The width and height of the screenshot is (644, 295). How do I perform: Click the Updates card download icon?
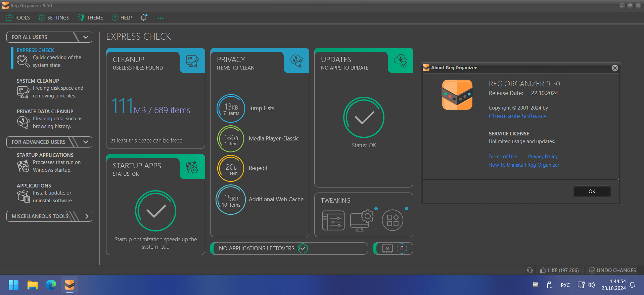pyautogui.click(x=401, y=61)
